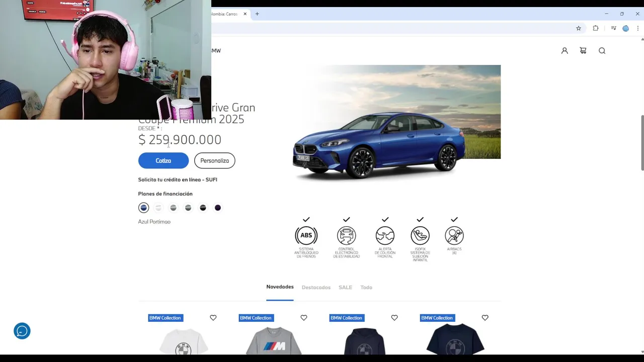
Task: Click the frontal collision alert icon
Action: (x=385, y=235)
